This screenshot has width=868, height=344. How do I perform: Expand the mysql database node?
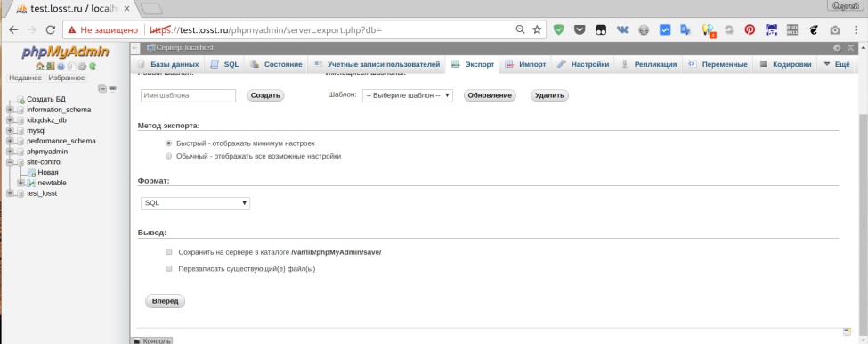pos(10,131)
